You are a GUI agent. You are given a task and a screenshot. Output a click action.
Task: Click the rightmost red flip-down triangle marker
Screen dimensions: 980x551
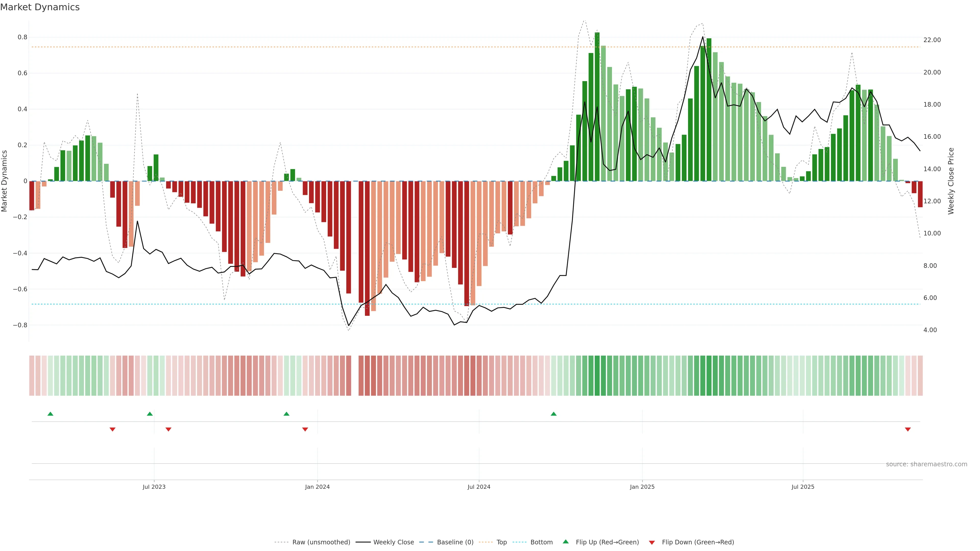tap(908, 429)
